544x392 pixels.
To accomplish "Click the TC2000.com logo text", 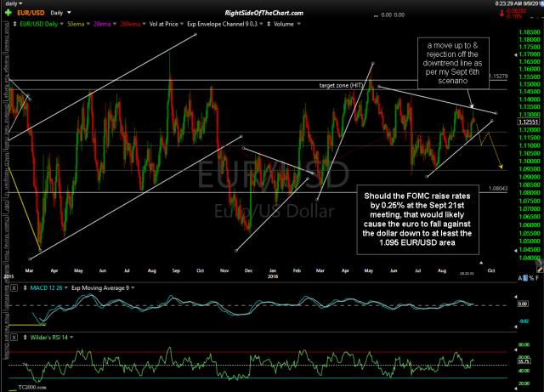I will (32, 387).
